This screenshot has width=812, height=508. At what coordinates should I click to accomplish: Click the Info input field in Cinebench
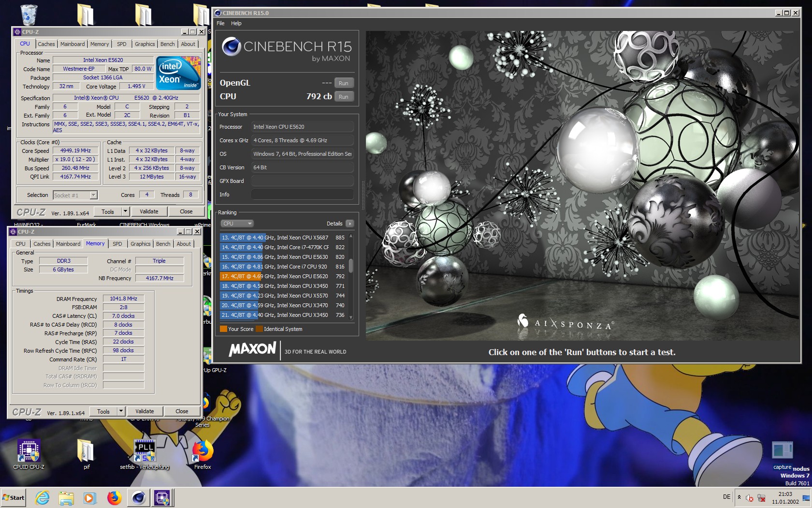click(x=302, y=194)
